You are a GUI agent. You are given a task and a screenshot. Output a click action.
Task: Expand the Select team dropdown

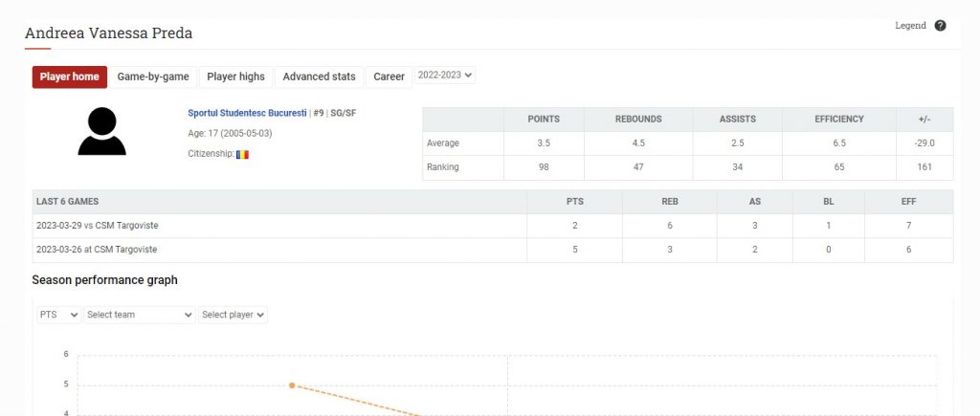[x=140, y=315]
